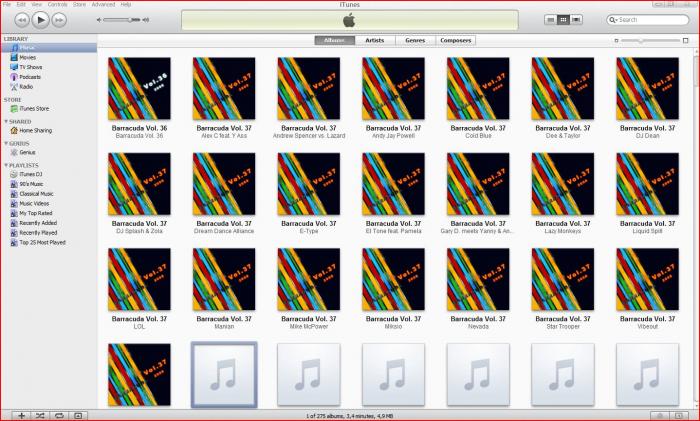
Task: Create a new playlist with plus icon
Action: click(x=21, y=414)
